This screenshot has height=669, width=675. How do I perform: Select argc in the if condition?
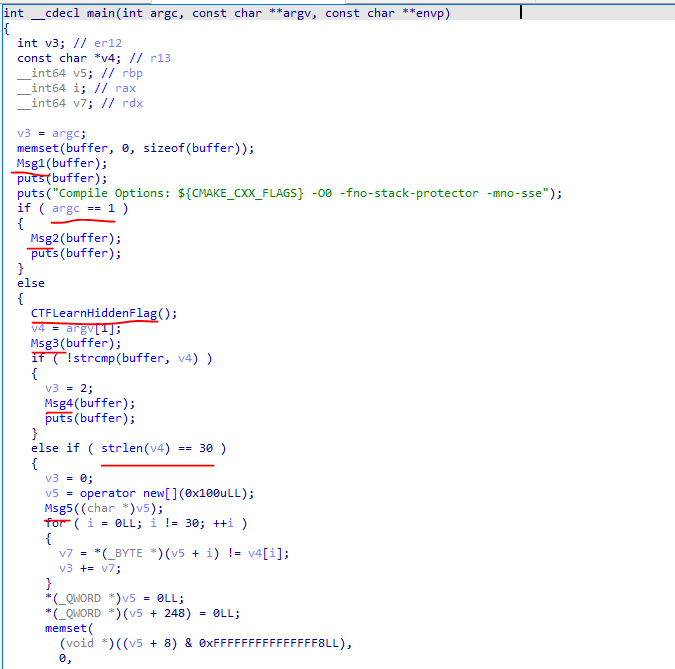coord(66,208)
